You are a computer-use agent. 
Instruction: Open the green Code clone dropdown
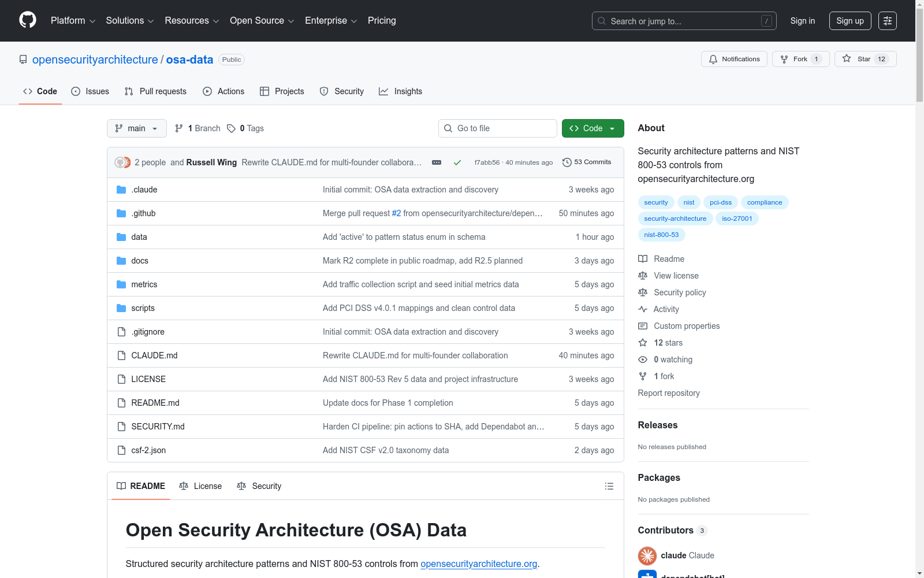(593, 128)
